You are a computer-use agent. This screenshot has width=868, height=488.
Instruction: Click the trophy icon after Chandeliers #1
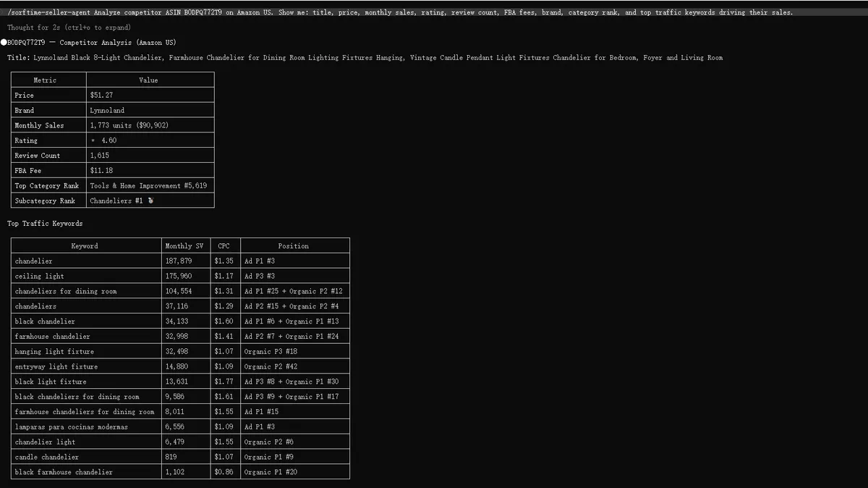click(150, 201)
